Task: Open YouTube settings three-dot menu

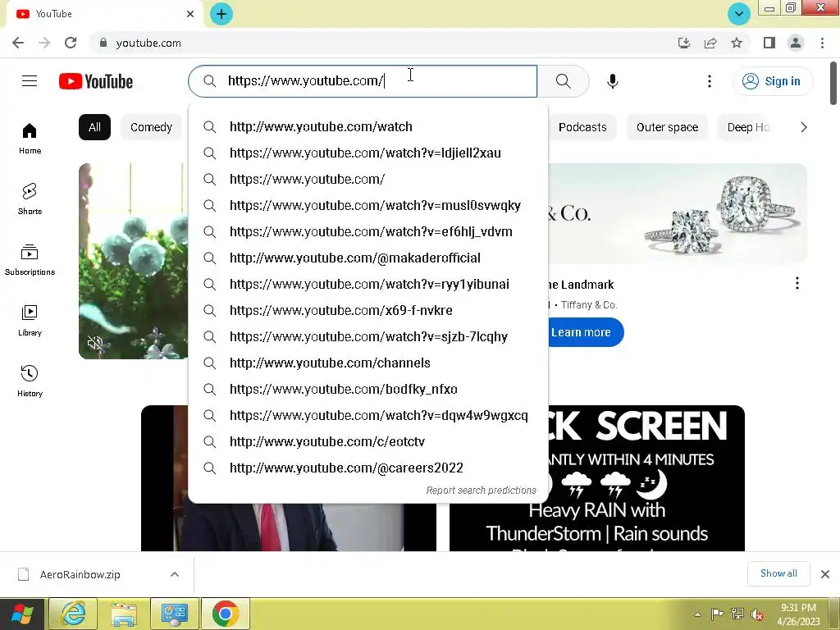Action: tap(710, 81)
